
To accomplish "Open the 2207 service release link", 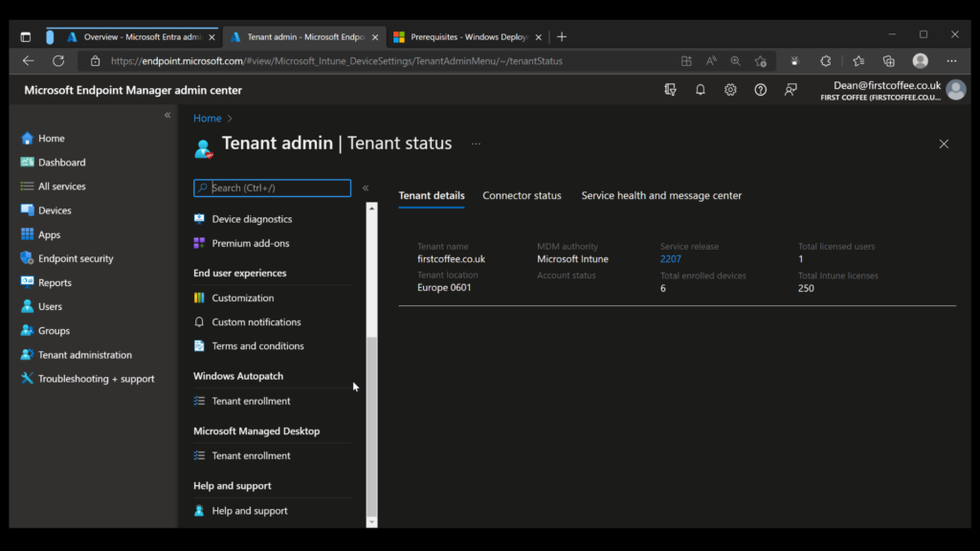I will coord(669,258).
